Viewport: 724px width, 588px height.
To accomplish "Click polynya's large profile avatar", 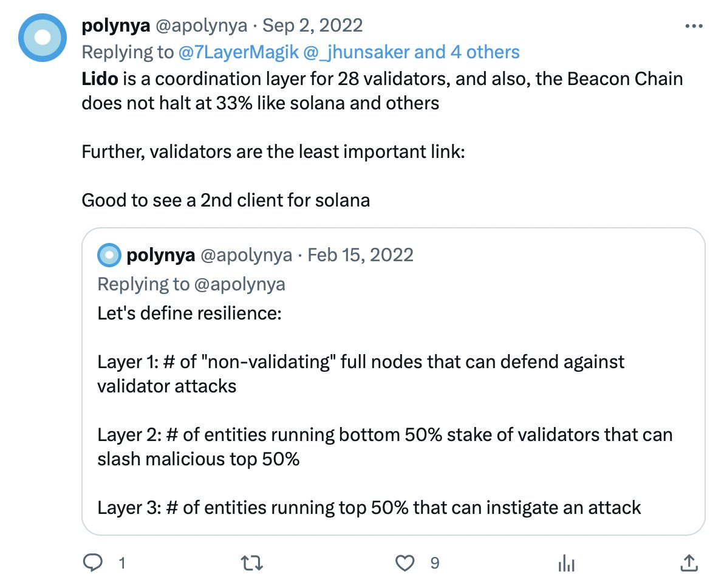I will tap(42, 38).
